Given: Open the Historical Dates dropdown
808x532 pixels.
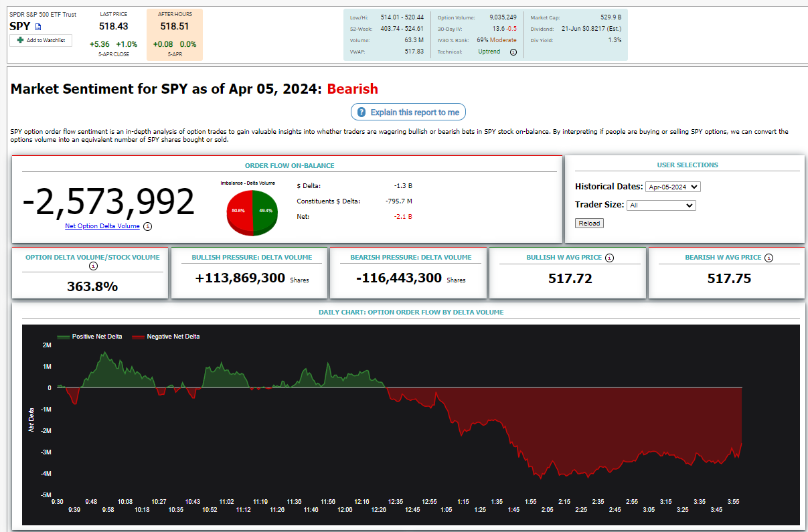Looking at the screenshot, I should (x=673, y=187).
